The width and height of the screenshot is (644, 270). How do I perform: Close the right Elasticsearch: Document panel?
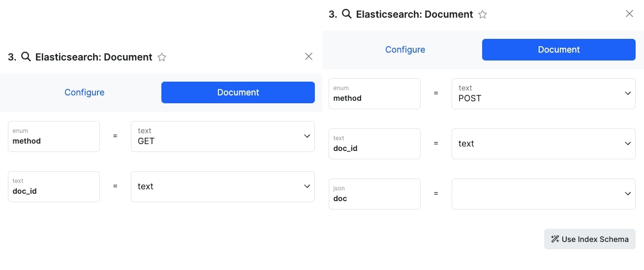pyautogui.click(x=629, y=14)
